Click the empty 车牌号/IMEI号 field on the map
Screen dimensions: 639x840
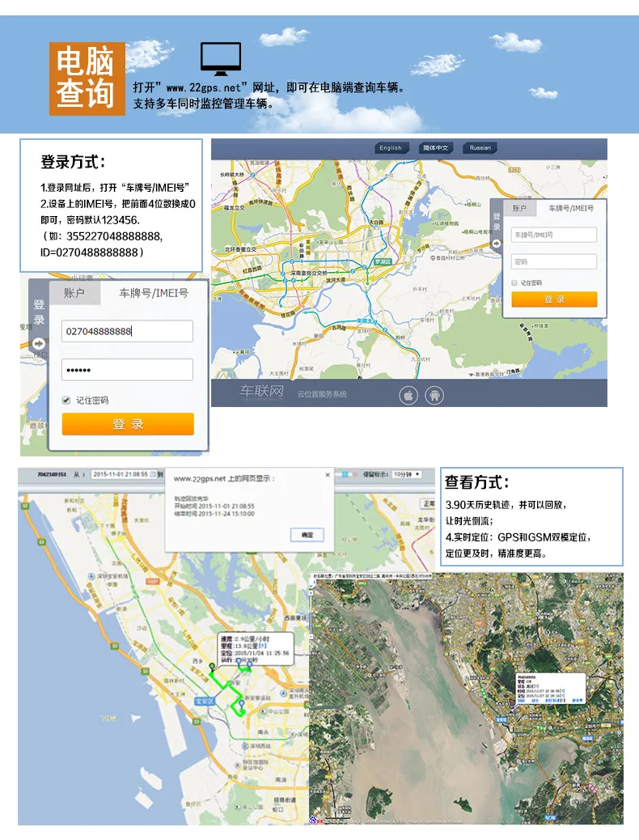pos(554,235)
